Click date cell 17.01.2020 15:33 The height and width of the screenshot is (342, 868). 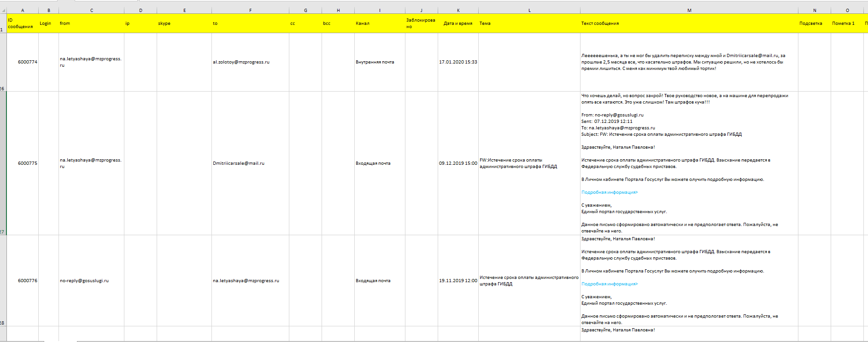tap(457, 62)
